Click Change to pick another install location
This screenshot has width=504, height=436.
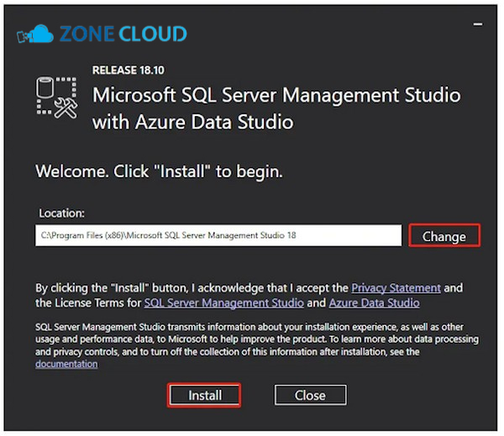point(444,236)
